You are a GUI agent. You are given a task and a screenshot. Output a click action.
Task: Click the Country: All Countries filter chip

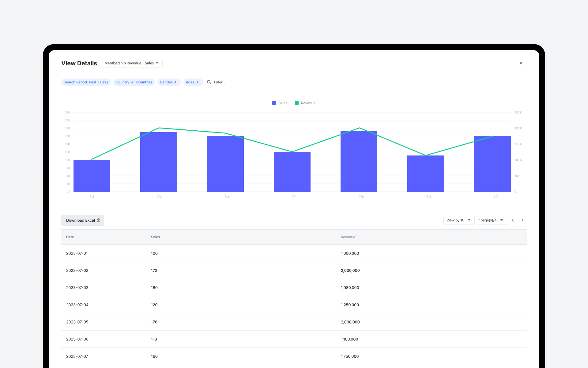pos(134,82)
